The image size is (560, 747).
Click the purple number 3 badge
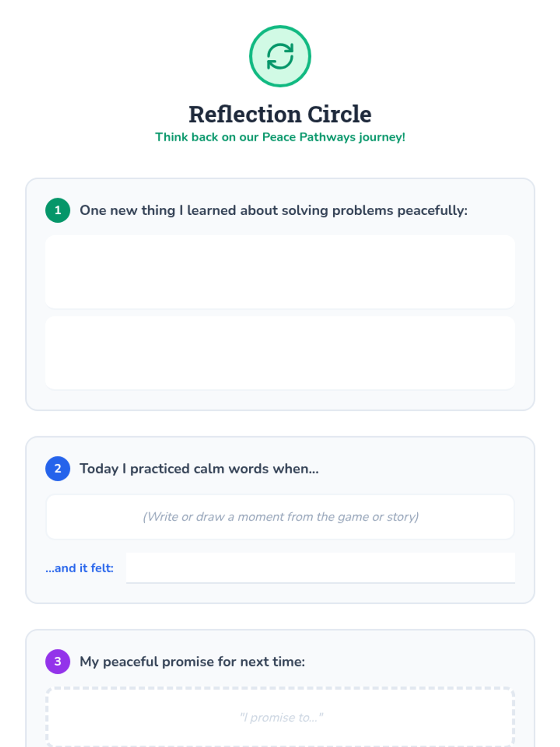pyautogui.click(x=58, y=661)
